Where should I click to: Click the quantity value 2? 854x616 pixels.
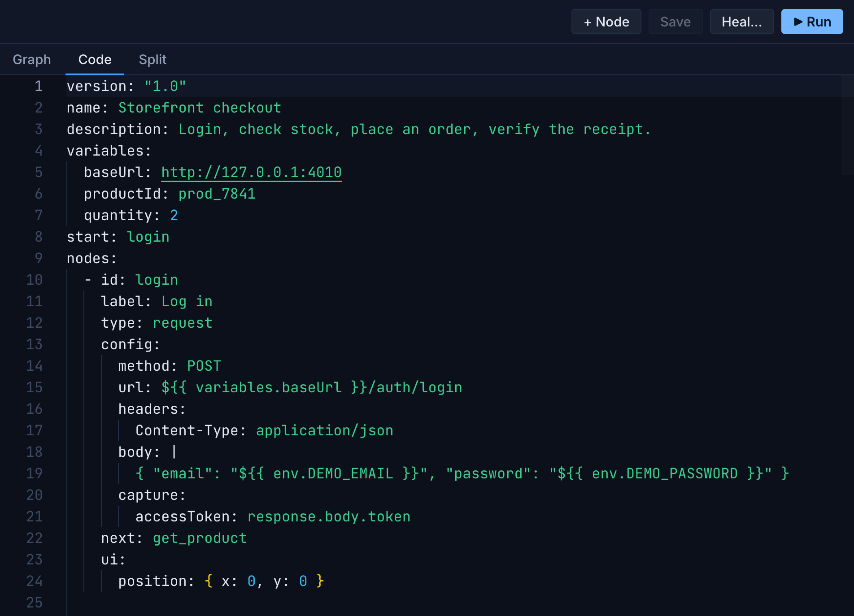tap(174, 215)
